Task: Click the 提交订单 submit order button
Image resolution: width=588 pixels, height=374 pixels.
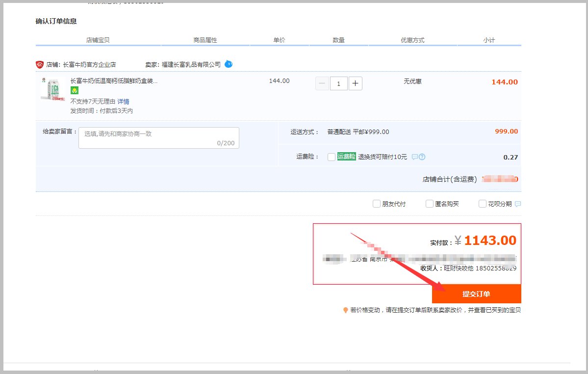Action: (x=476, y=294)
